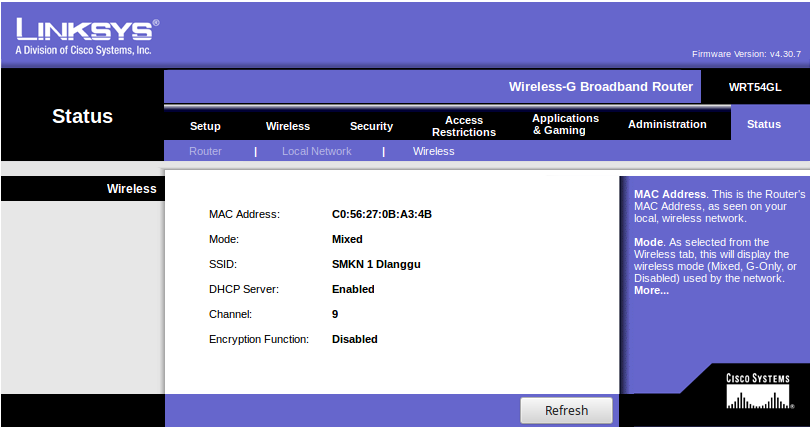Click the Wireless section heading on left
The height and width of the screenshot is (429, 812).
pyautogui.click(x=132, y=189)
